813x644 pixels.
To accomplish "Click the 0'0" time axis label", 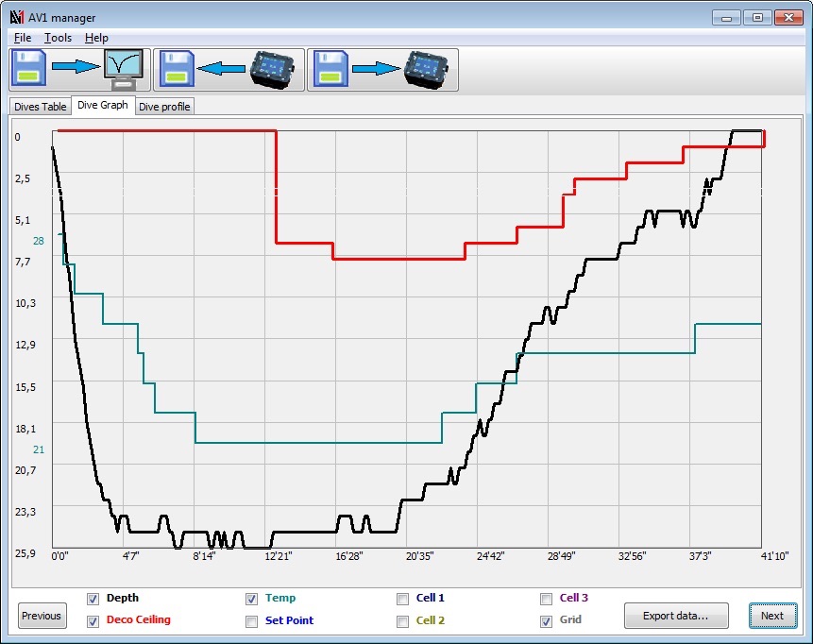I will pos(59,556).
